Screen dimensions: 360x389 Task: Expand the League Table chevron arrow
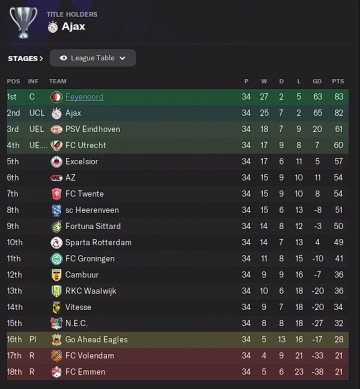click(x=123, y=58)
